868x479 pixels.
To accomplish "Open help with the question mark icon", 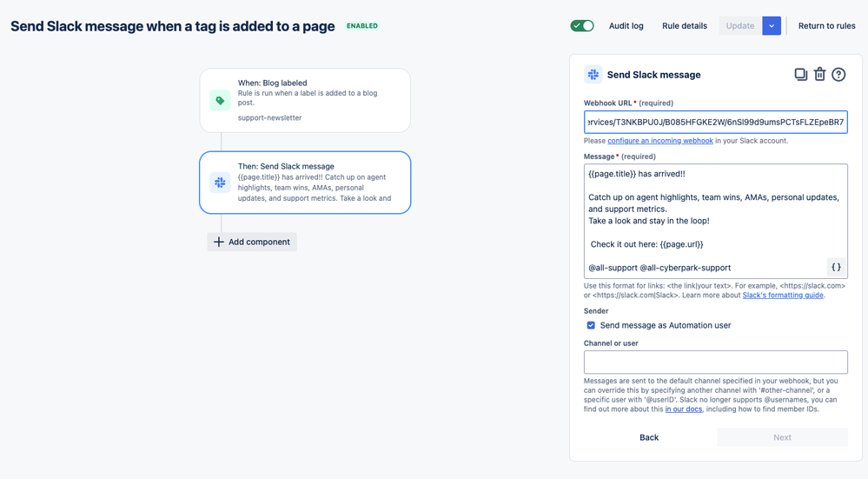I will 838,74.
